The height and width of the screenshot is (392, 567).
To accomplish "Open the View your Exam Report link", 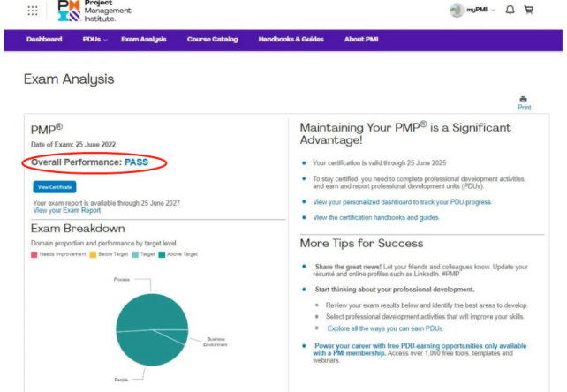I will pos(67,210).
